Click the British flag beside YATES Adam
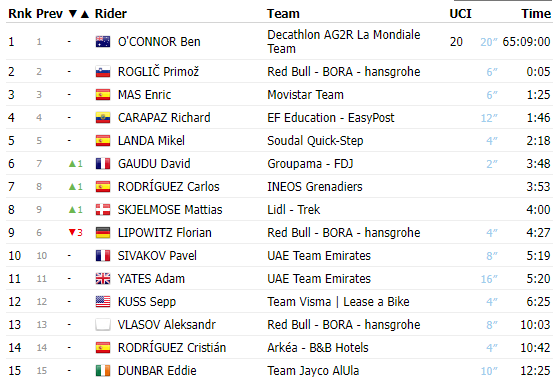 click(x=103, y=279)
